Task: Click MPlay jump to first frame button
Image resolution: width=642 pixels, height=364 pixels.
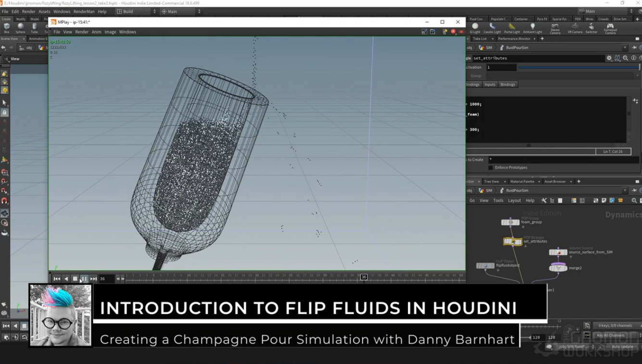Action: pos(57,279)
